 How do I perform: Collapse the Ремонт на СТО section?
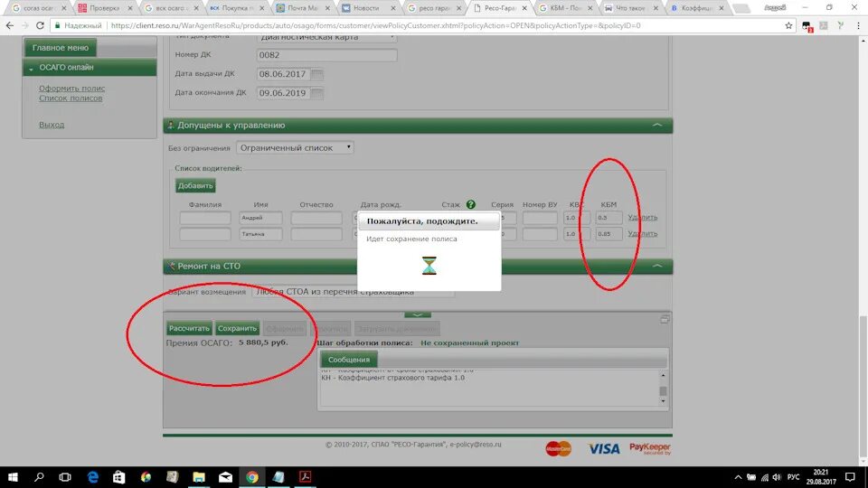click(657, 266)
